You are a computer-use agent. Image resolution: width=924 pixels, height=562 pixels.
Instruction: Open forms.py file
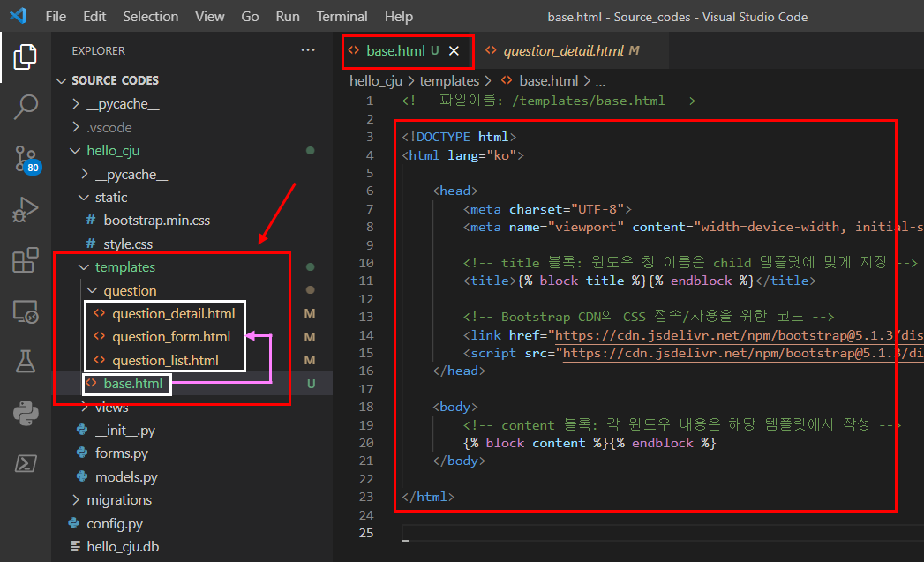[x=122, y=453]
